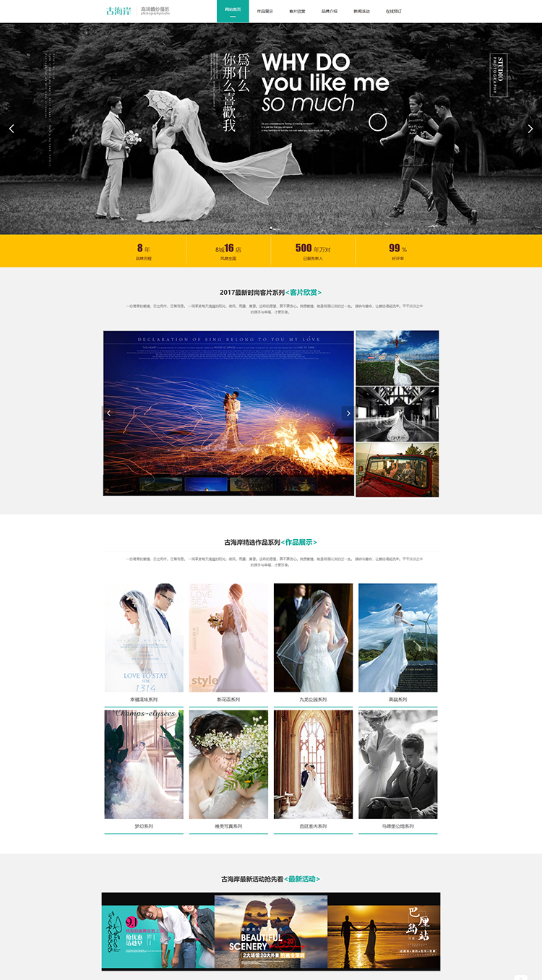Open the 幸福滋味系列 portfolio photo

[x=144, y=637]
